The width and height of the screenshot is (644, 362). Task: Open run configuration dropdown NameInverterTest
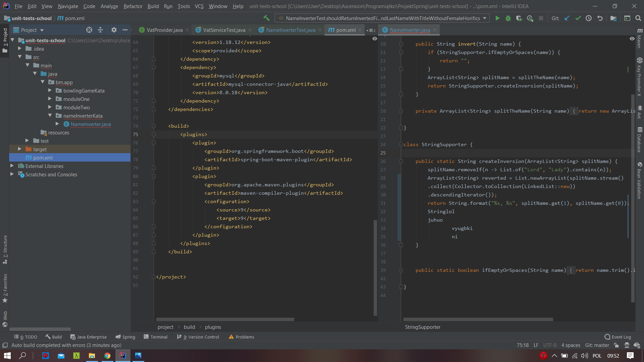coord(382,18)
